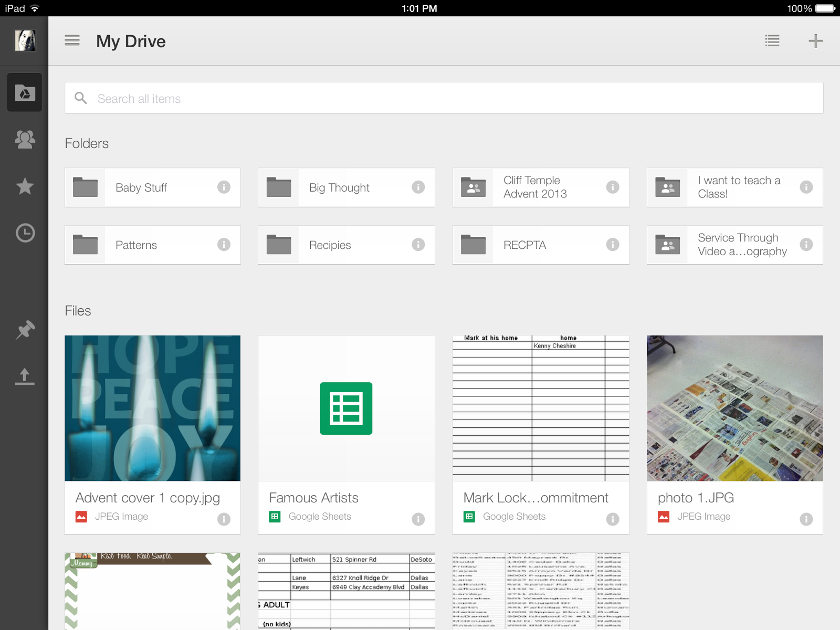Click the Mark Lock...ommitment file name

[x=535, y=498]
